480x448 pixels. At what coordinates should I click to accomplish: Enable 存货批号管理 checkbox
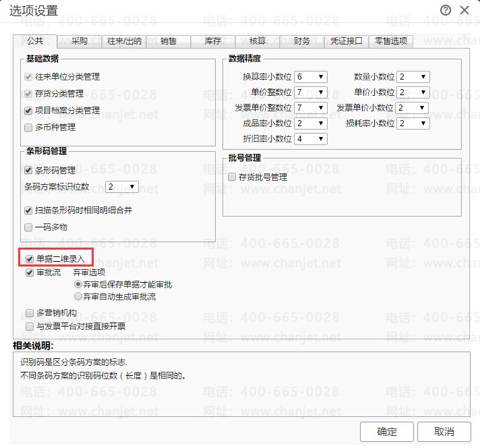click(232, 177)
